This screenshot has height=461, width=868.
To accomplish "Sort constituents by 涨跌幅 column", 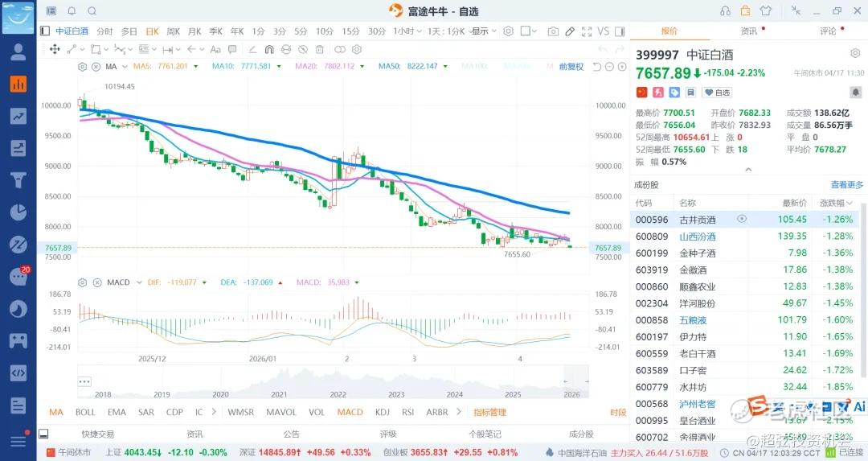I will point(836,203).
